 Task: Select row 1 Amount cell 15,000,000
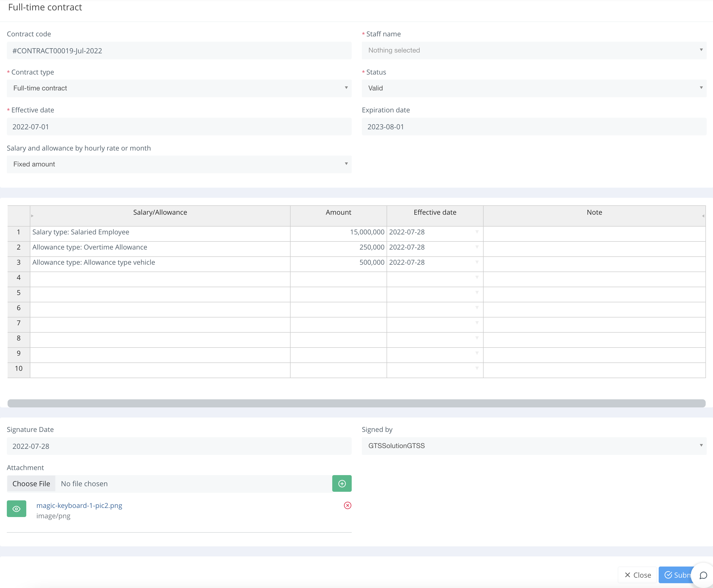(x=338, y=232)
